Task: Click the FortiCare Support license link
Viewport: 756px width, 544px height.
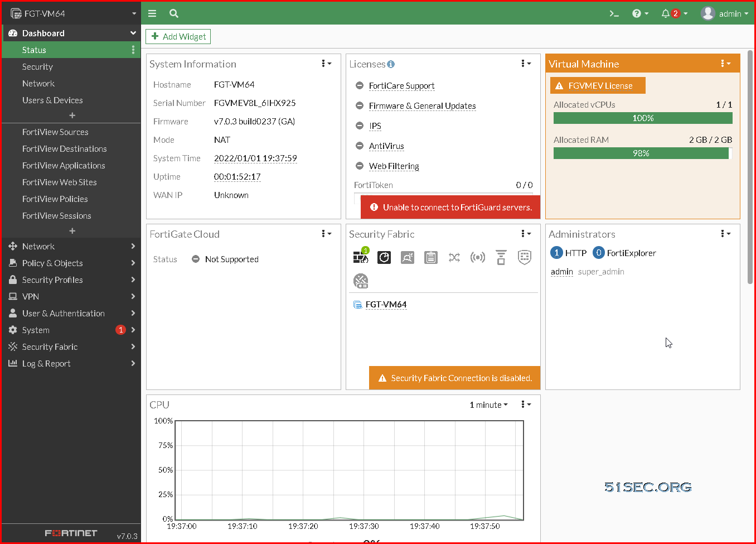Action: 401,86
